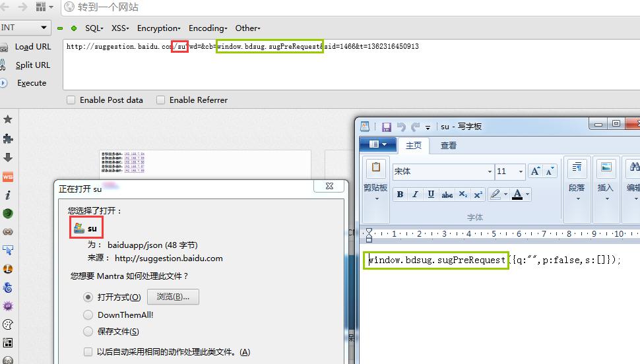This screenshot has height=364, width=640.
Task: Toggle Bold formatting in WordPad
Action: [x=400, y=195]
